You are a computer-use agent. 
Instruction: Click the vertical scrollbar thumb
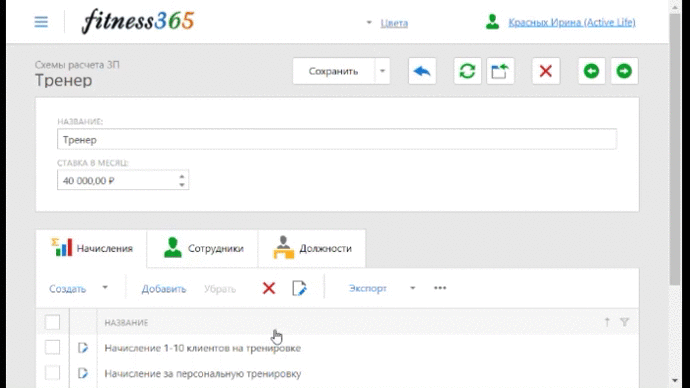(x=675, y=150)
